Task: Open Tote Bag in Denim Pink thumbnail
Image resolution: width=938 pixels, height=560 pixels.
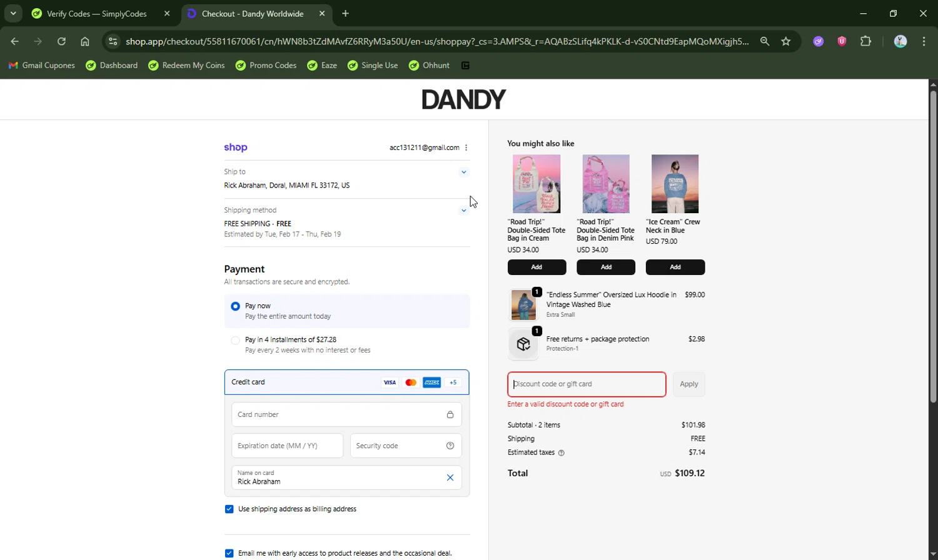Action: coord(606,184)
